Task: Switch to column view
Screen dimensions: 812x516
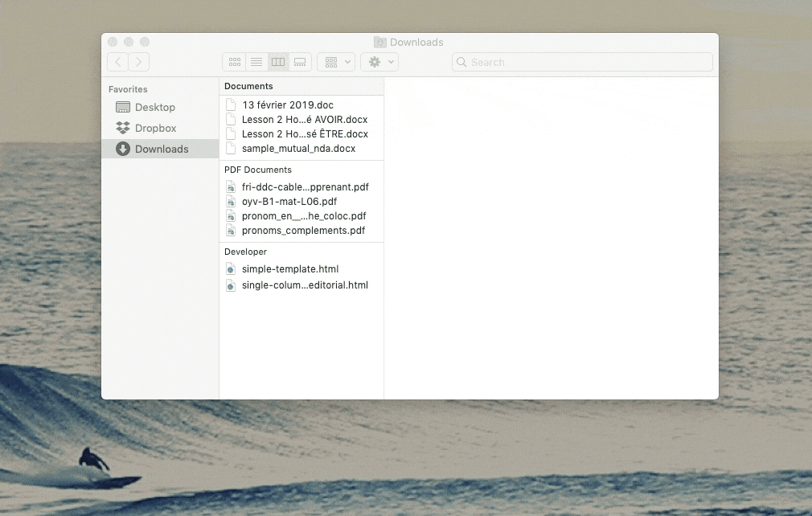Action: click(x=278, y=62)
